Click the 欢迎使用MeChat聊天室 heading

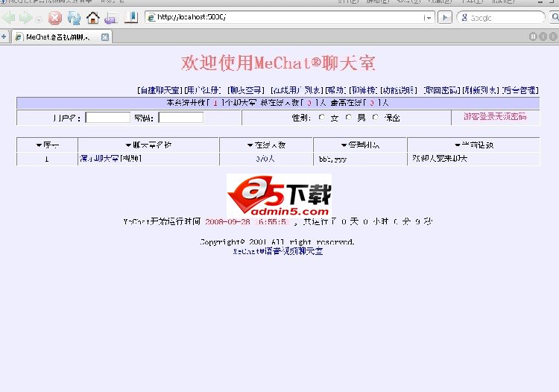279,63
